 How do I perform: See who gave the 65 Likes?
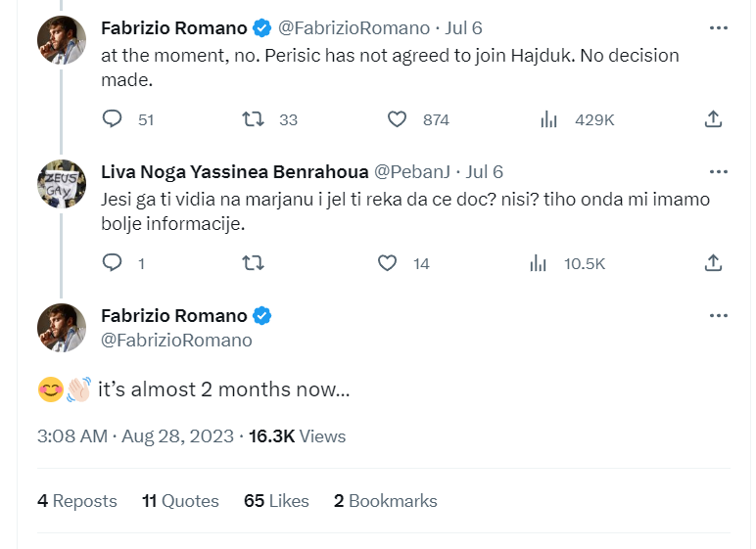(x=276, y=501)
